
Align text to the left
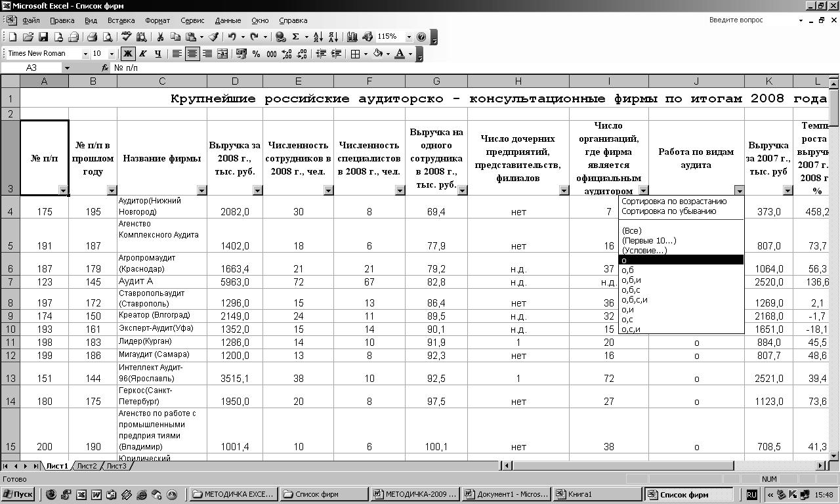click(177, 54)
